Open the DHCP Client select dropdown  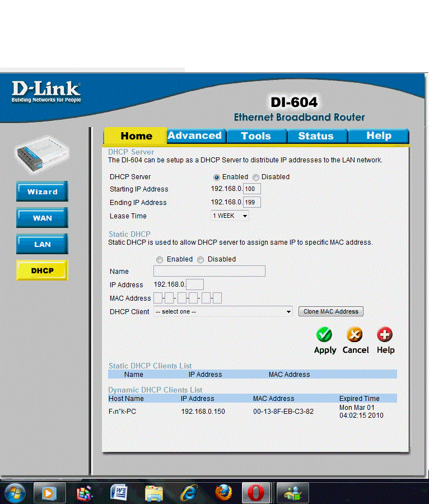pyautogui.click(x=223, y=311)
